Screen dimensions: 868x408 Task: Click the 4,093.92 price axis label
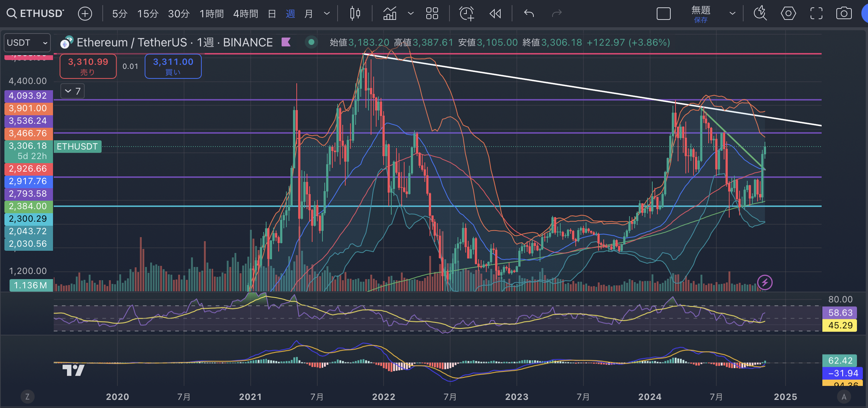28,96
